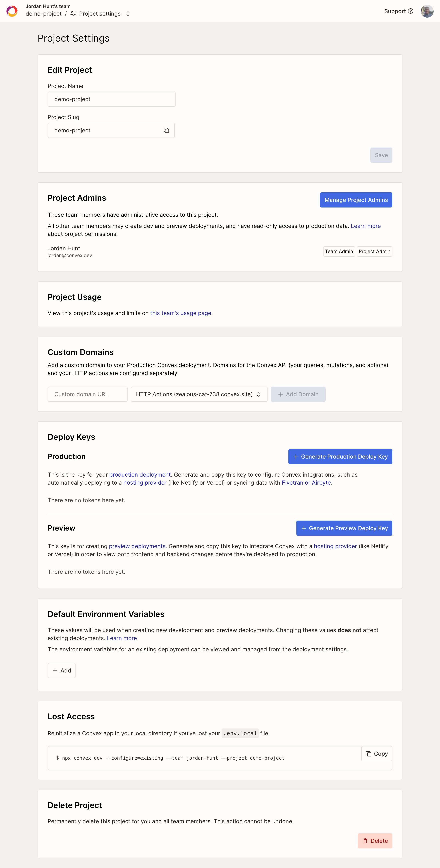
Task: Click the Support help icon
Action: pos(410,11)
